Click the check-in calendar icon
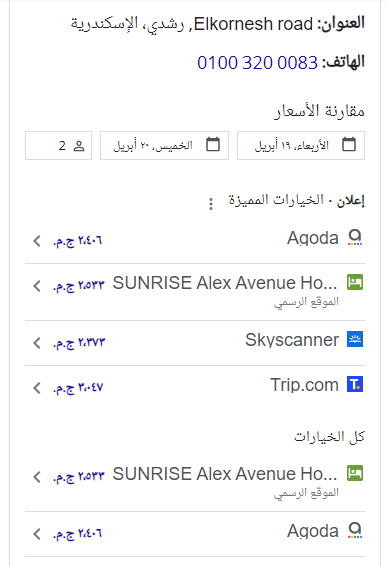The image size is (387, 566). pyautogui.click(x=349, y=144)
